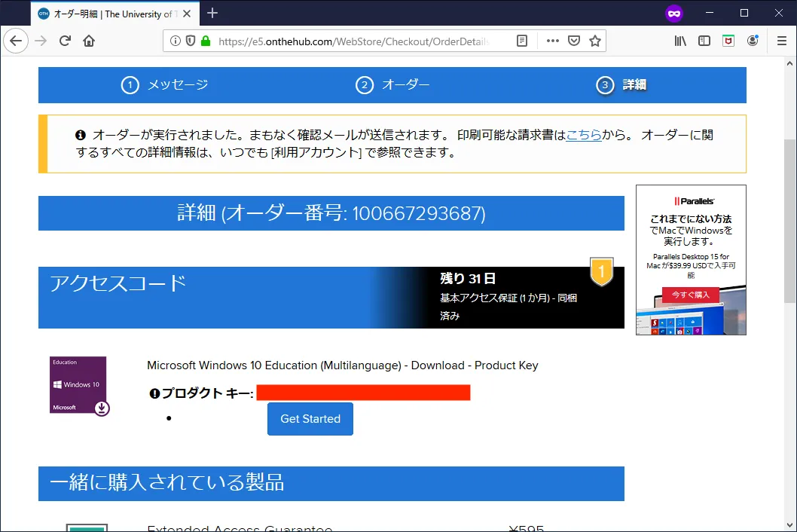
Task: Show site info for the green padlock
Action: [206, 41]
